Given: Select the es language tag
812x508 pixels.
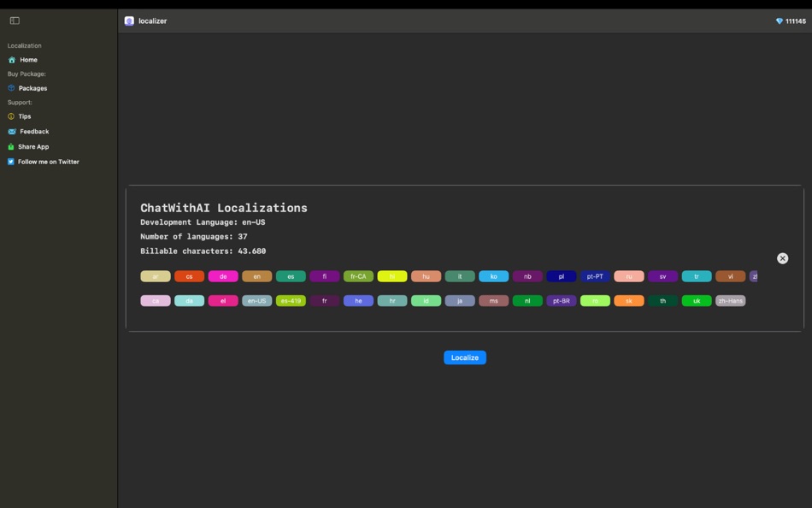Looking at the screenshot, I should pos(291,276).
